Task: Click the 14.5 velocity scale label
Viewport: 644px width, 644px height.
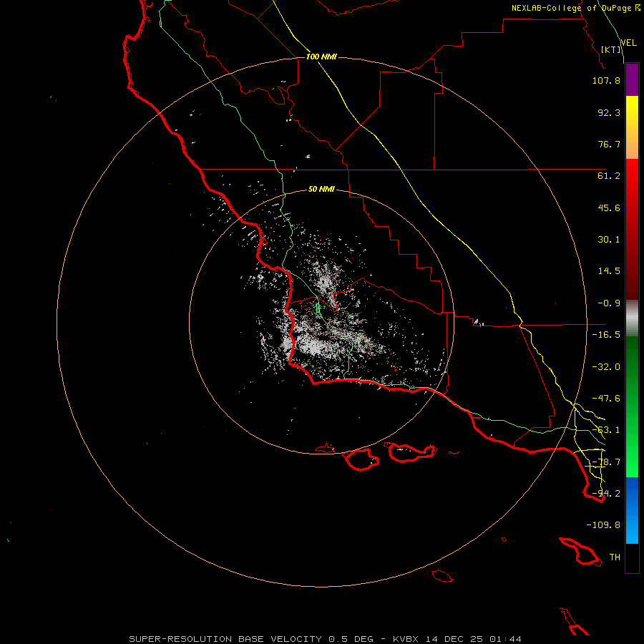Action: click(609, 271)
